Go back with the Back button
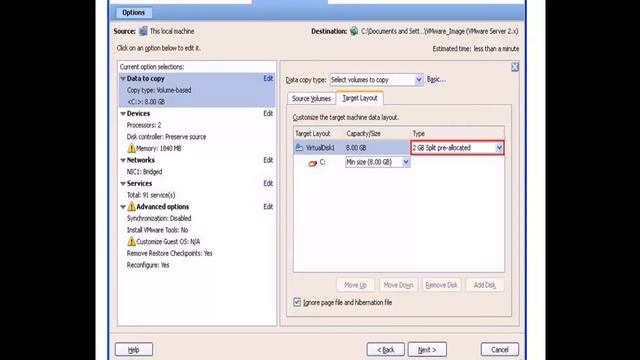 pyautogui.click(x=386, y=349)
